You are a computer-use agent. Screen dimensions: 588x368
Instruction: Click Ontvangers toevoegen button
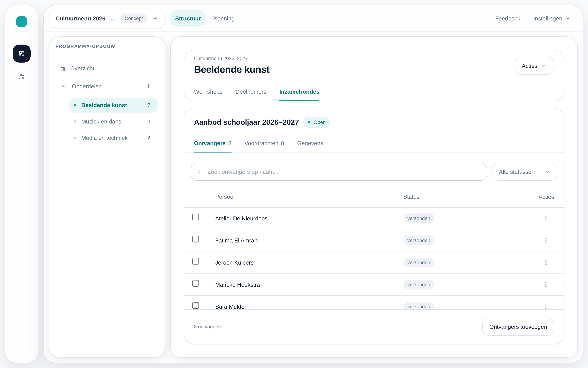point(518,327)
